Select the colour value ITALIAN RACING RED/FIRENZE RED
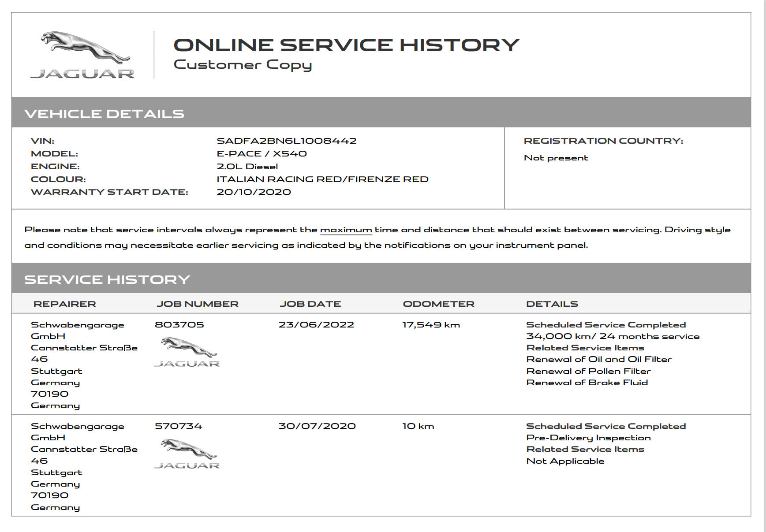Viewport: 766px width, 532px height. [x=323, y=179]
